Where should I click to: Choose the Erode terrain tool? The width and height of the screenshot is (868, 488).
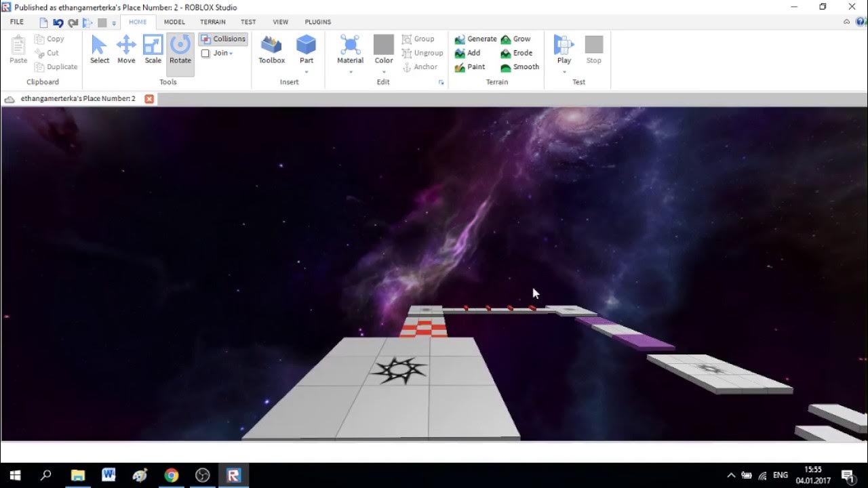tap(516, 53)
